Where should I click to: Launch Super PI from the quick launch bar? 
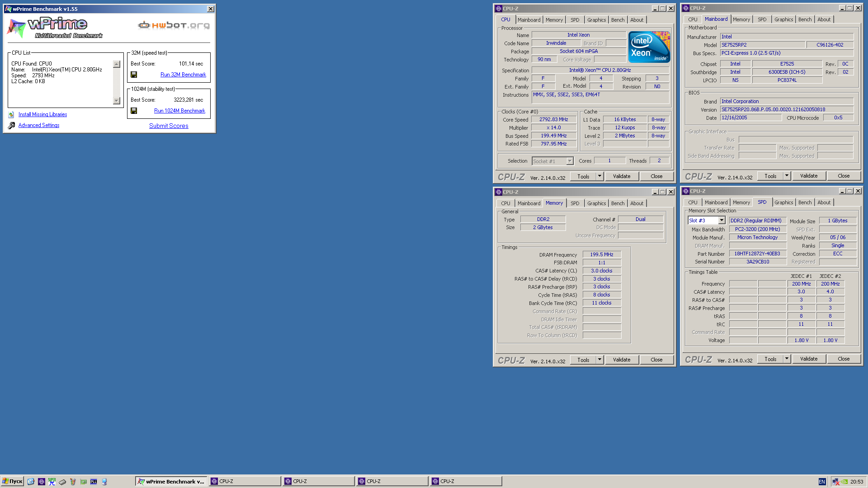(x=52, y=482)
